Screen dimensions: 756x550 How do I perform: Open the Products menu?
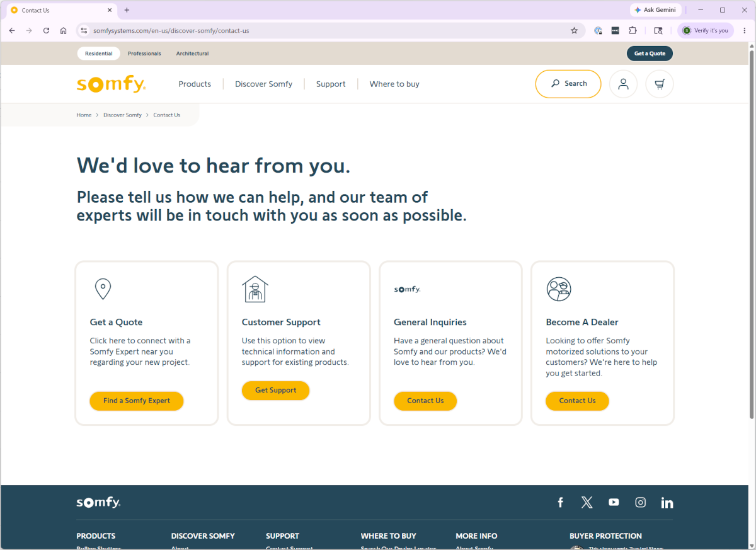coord(195,84)
